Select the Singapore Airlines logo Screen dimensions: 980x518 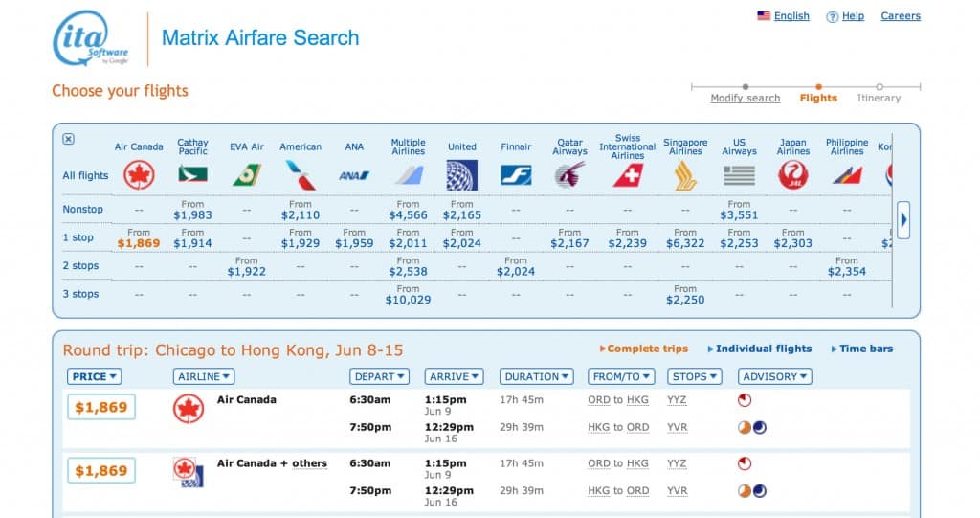685,176
